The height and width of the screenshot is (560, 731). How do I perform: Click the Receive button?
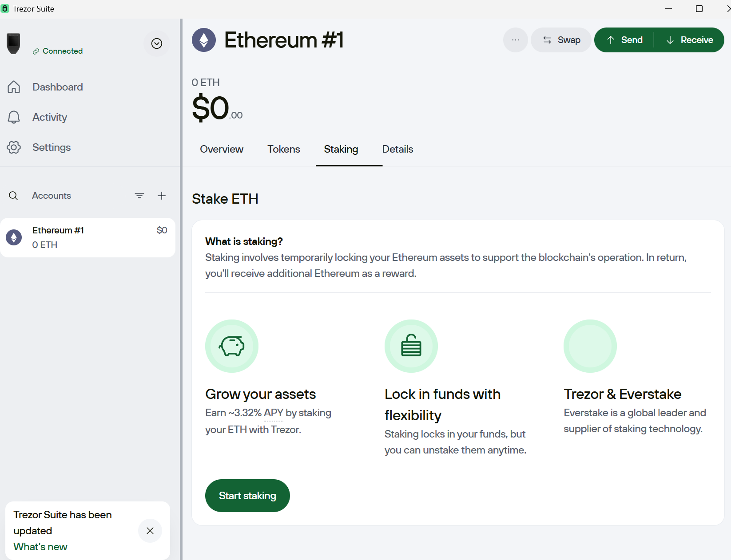click(x=689, y=40)
